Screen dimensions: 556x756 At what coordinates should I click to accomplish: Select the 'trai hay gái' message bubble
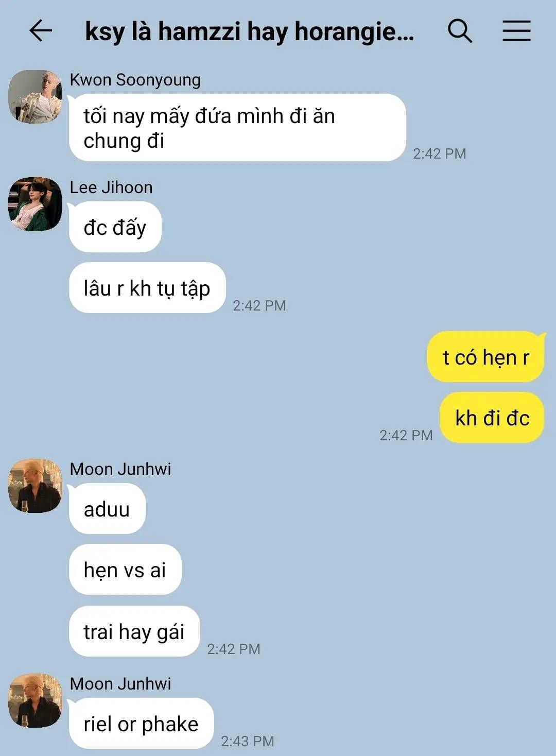pos(134,631)
